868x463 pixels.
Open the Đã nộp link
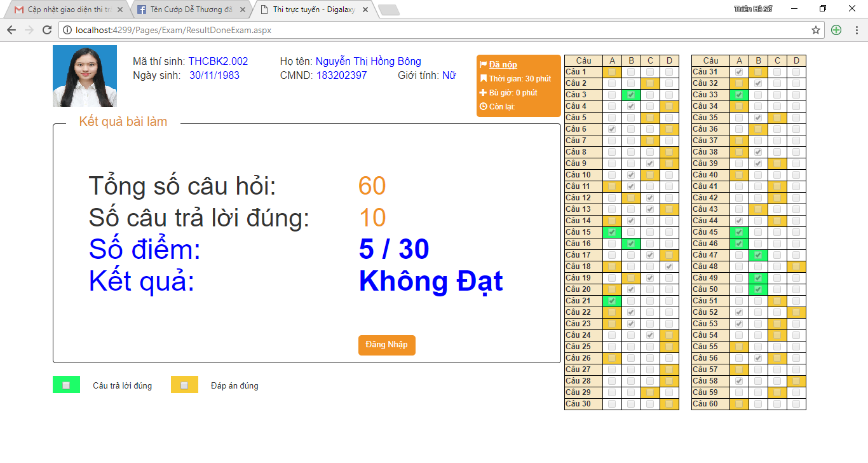coord(503,65)
